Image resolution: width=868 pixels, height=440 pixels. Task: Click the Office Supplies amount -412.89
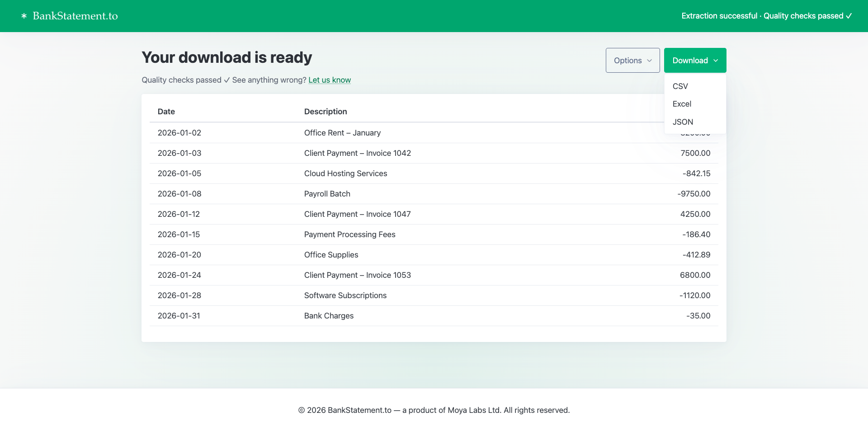coord(696,255)
